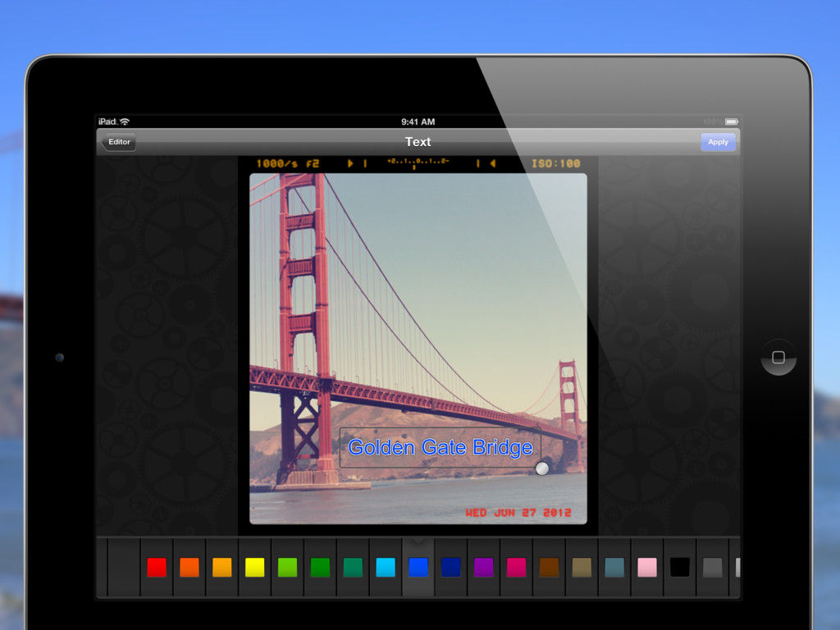Click the right-pointing arrow viewfinder indicator
The width and height of the screenshot is (840, 630).
pos(350,163)
